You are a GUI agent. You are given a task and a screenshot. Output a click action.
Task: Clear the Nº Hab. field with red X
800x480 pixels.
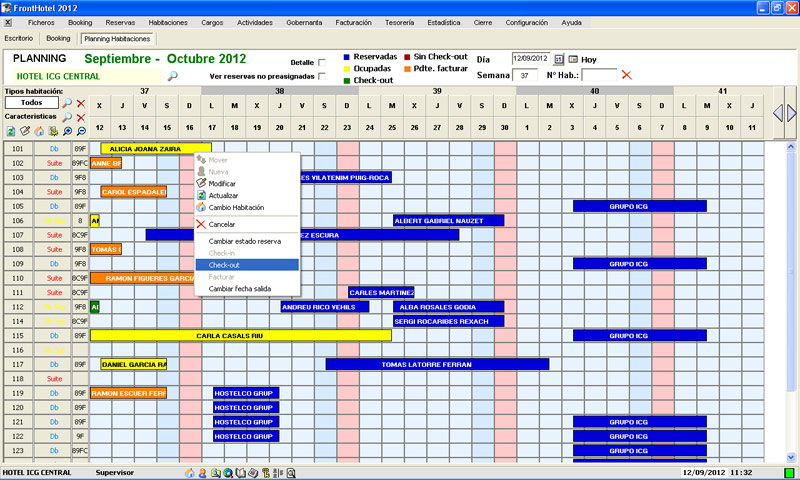coord(627,75)
